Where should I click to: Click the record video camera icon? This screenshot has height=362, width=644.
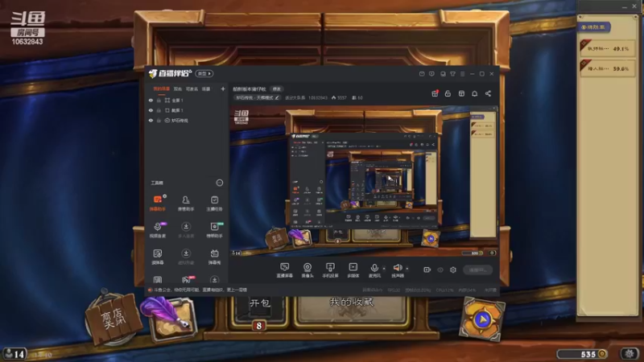427,269
